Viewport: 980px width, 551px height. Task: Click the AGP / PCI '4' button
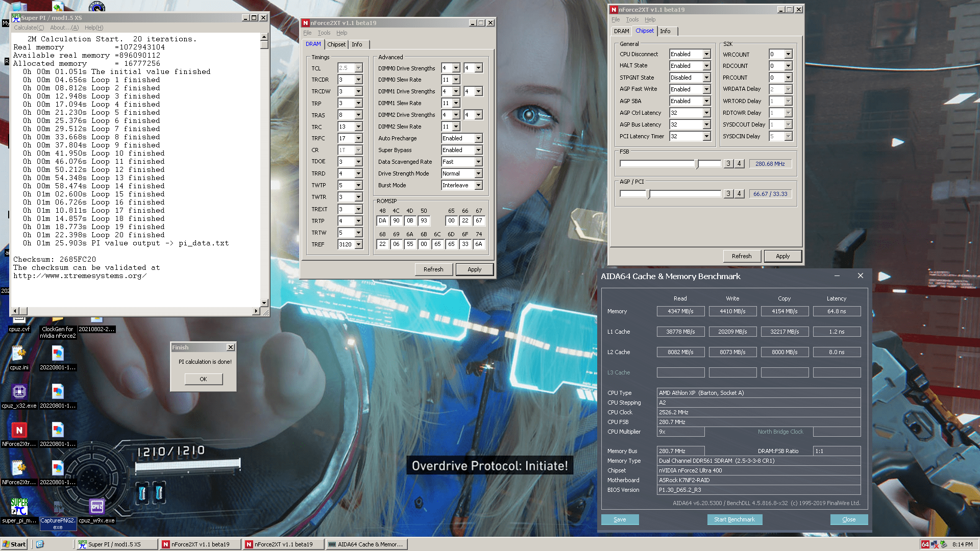coord(739,194)
